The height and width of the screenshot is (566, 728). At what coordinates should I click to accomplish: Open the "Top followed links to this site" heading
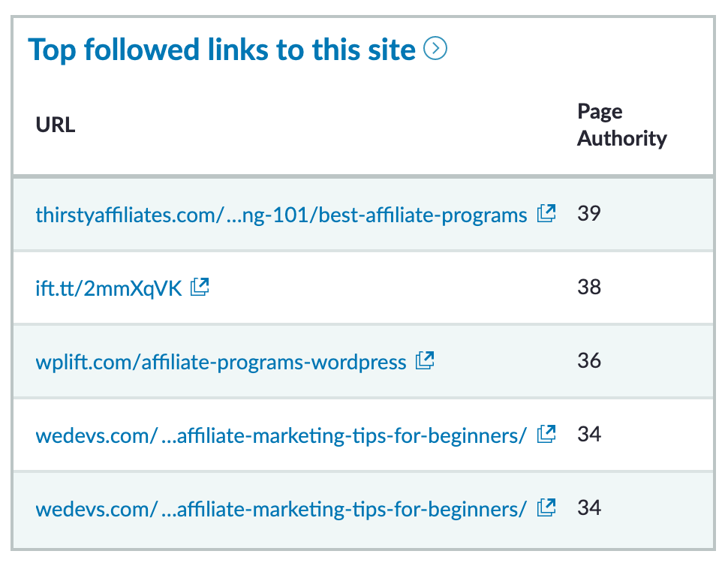pyautogui.click(x=221, y=50)
